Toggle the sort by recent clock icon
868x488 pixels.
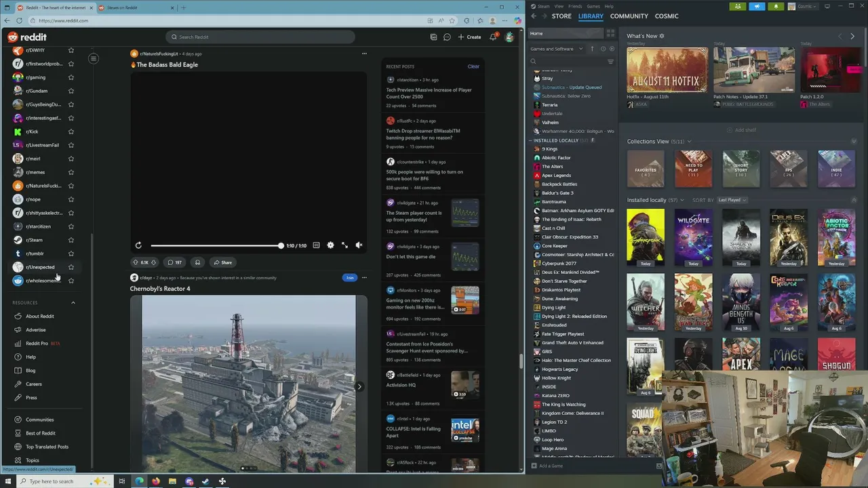point(601,49)
